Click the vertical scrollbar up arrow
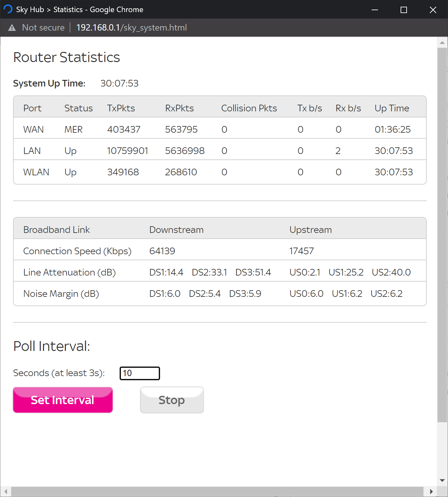Screen dimensions: 448x497 (442, 42)
